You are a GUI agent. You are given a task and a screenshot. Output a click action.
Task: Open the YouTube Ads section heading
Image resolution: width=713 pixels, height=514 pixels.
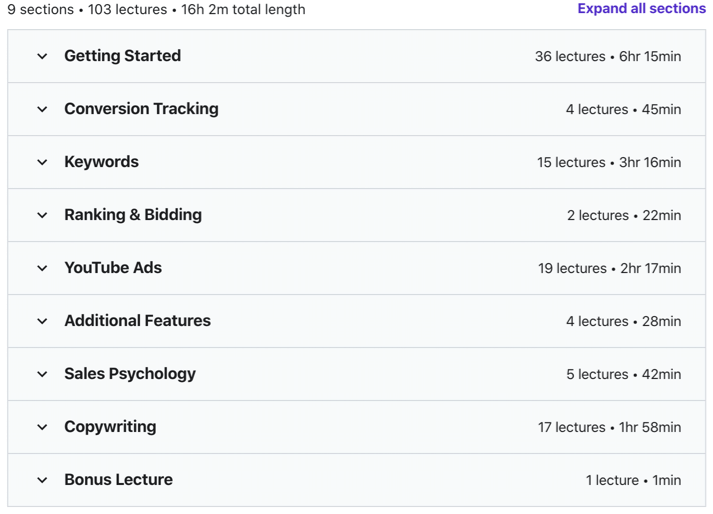113,268
